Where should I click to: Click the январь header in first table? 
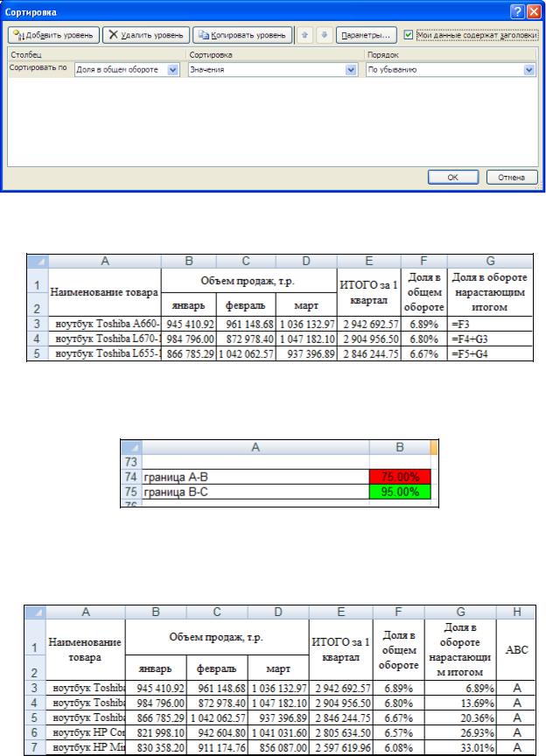coord(189,305)
